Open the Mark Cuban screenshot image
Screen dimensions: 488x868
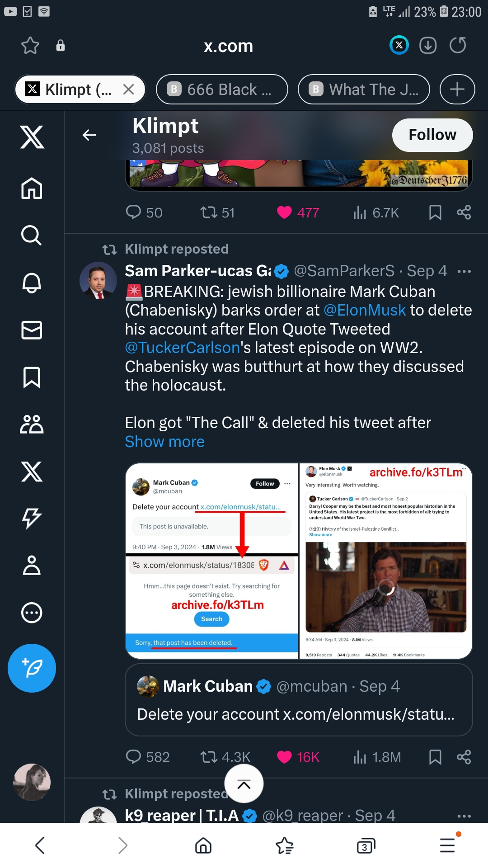pyautogui.click(x=211, y=561)
